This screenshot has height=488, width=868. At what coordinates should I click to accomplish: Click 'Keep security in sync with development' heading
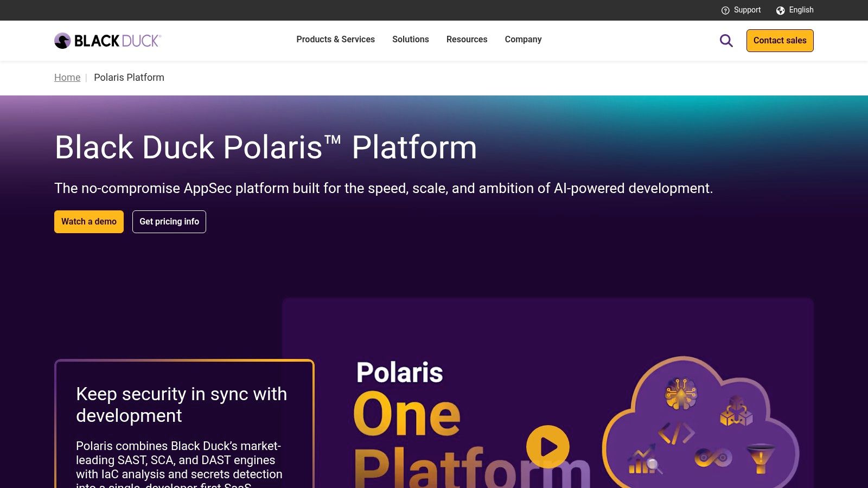point(181,404)
